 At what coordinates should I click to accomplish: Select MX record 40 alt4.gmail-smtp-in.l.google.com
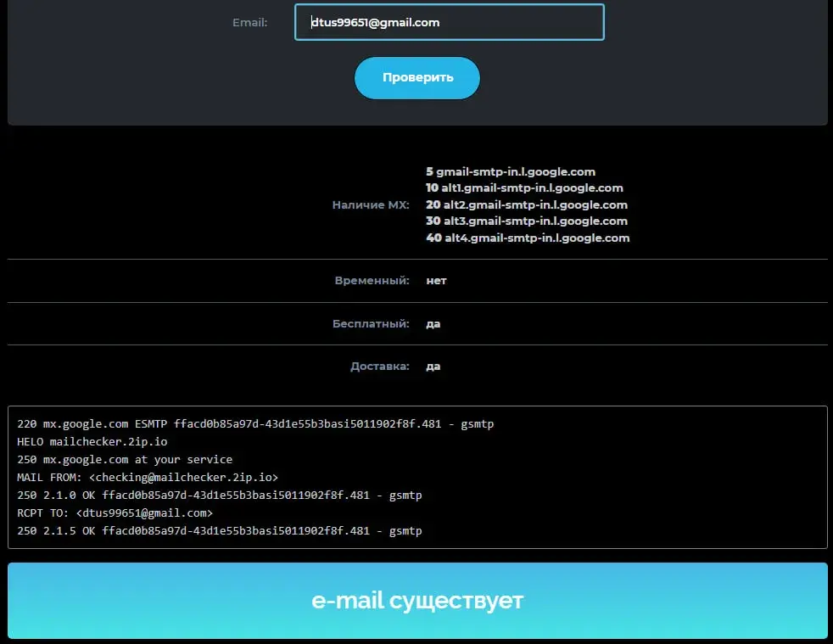[x=528, y=238]
